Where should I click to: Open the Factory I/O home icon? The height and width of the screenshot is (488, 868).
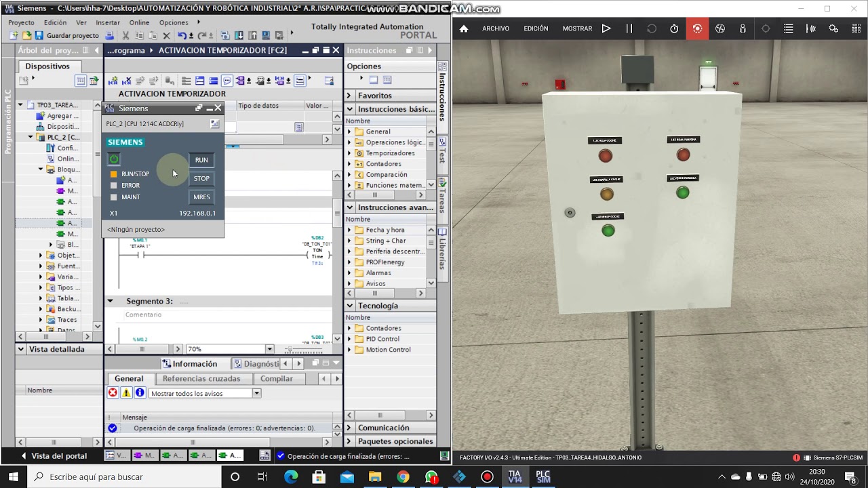(464, 28)
